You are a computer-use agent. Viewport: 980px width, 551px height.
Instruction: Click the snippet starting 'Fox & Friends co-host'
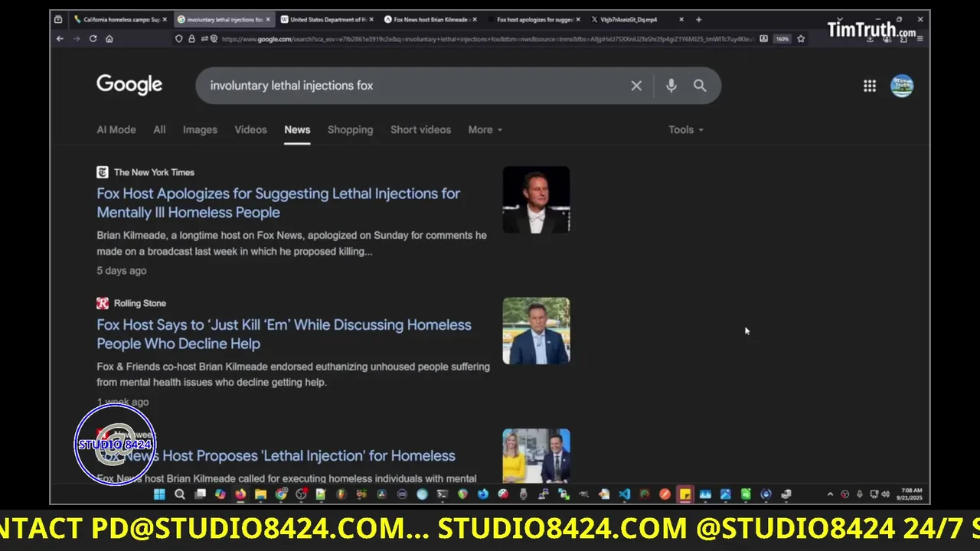coord(293,374)
